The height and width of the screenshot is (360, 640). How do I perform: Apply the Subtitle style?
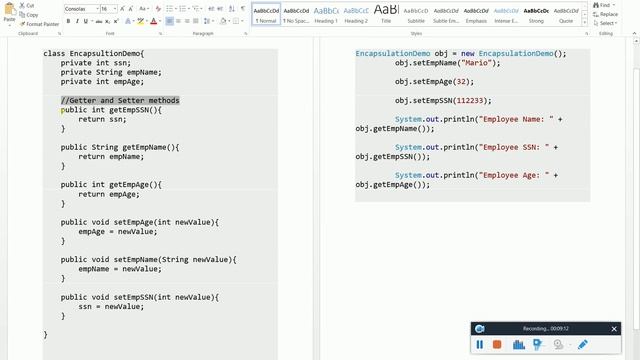[x=416, y=15]
